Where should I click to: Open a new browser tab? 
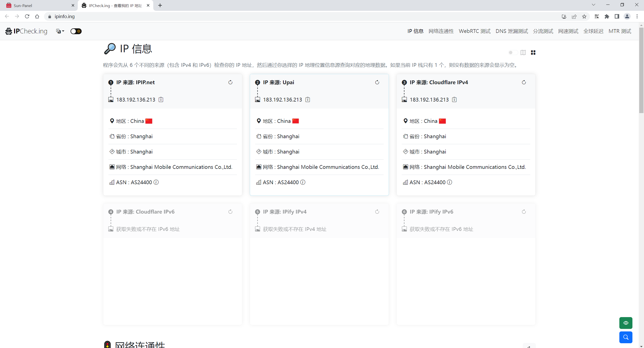click(x=160, y=6)
